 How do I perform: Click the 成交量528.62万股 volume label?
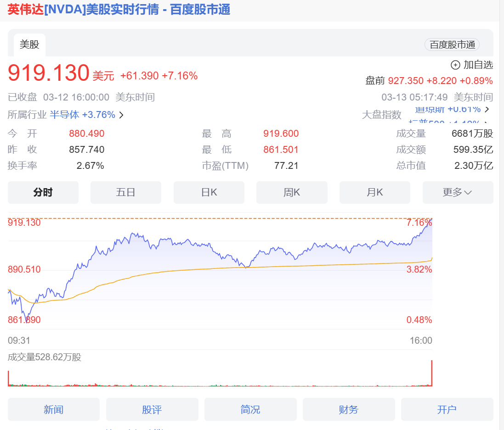coord(45,357)
